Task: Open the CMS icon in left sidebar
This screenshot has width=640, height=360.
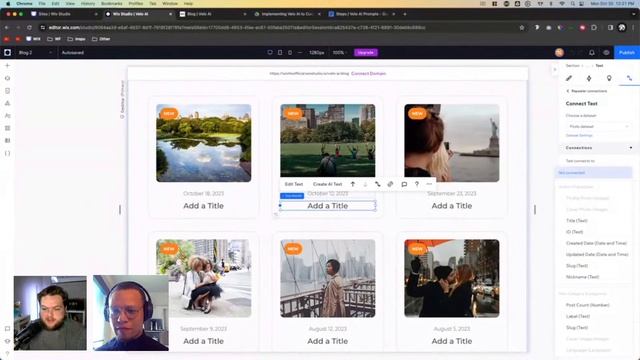Action: [x=7, y=141]
